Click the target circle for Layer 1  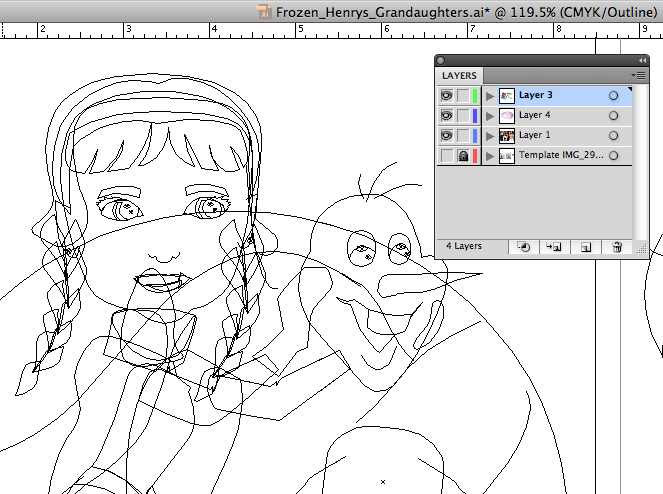pos(613,136)
